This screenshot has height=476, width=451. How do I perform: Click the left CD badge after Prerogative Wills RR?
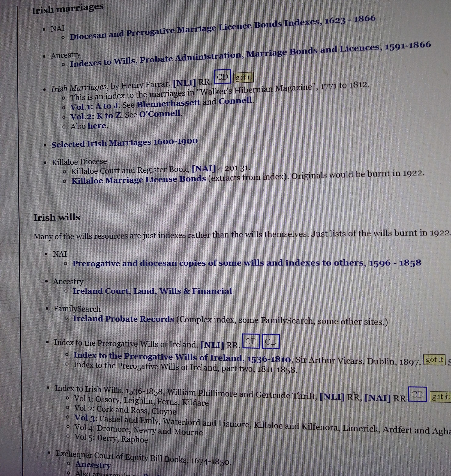coord(251,341)
